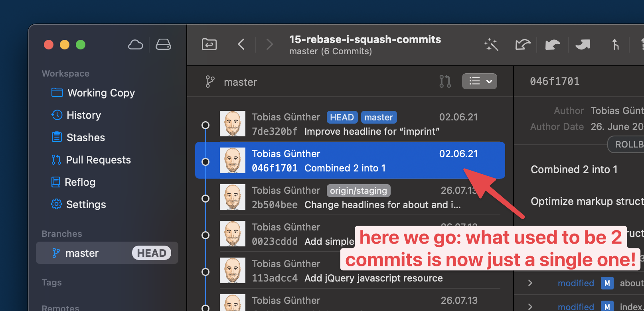Click the push arrow toolbar icon
Viewport: 644px width, 311px height.
[583, 45]
